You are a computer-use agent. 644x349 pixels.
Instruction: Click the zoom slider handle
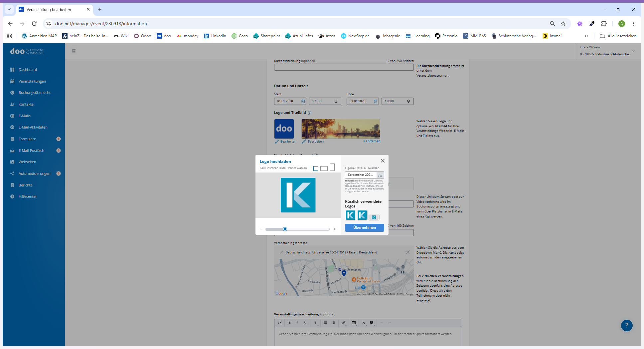point(285,229)
